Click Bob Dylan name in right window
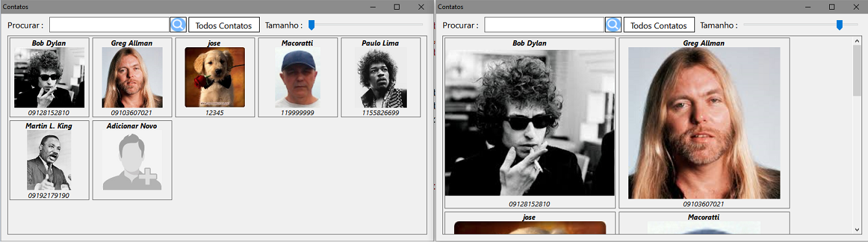 (529, 43)
